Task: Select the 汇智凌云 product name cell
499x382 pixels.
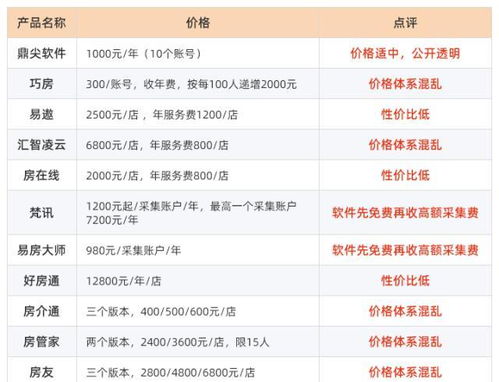Action: click(x=42, y=145)
